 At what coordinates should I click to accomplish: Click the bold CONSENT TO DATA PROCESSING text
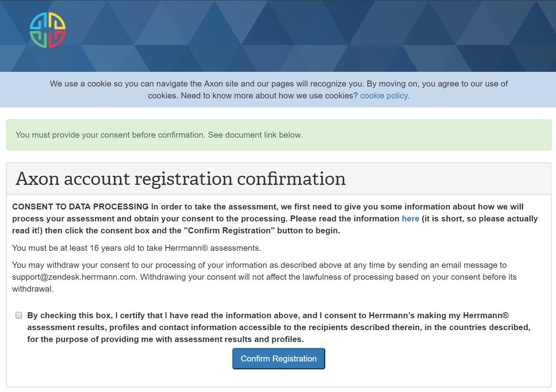coord(80,207)
